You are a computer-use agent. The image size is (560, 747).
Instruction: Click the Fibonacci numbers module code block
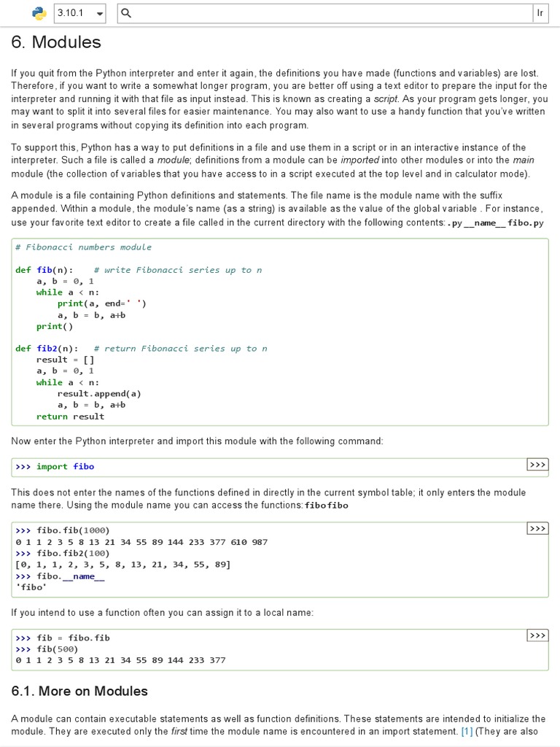[x=280, y=332]
